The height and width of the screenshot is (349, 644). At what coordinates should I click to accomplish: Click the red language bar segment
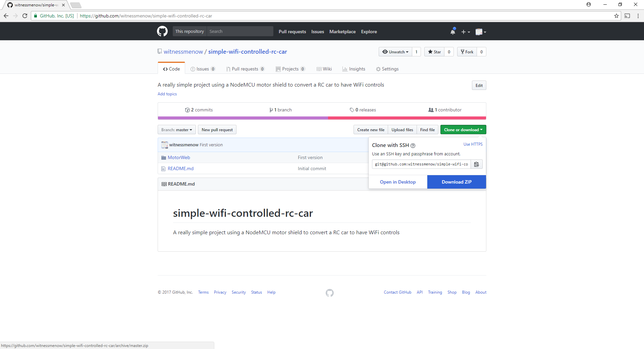click(407, 118)
